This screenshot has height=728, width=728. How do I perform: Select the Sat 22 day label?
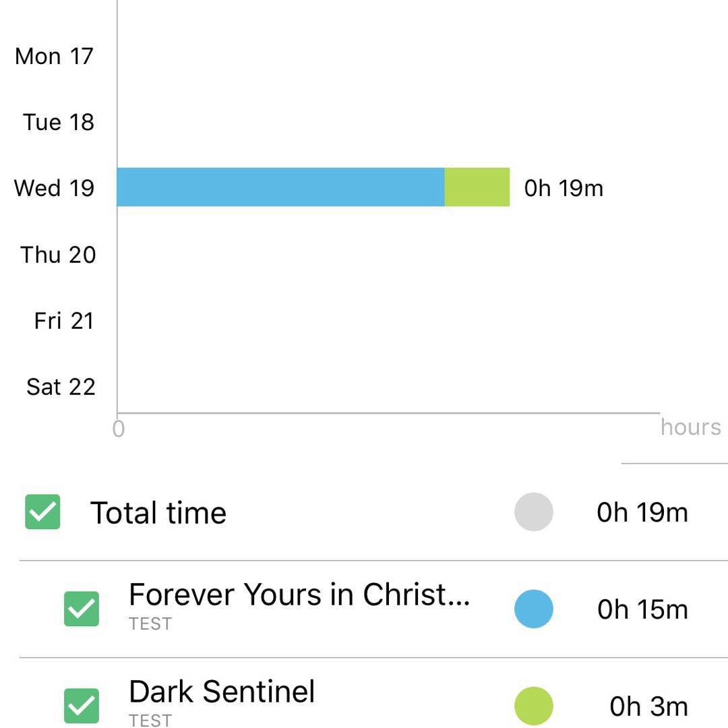pos(61,386)
